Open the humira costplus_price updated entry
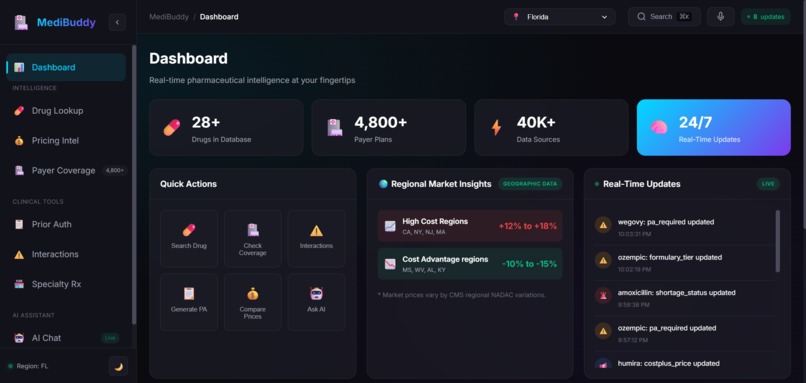 tap(684, 363)
